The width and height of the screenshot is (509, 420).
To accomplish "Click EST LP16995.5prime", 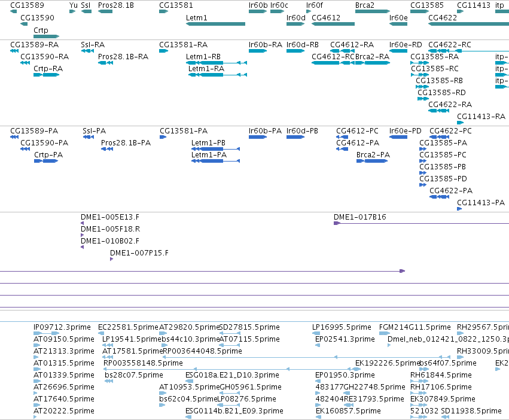I will [342, 327].
